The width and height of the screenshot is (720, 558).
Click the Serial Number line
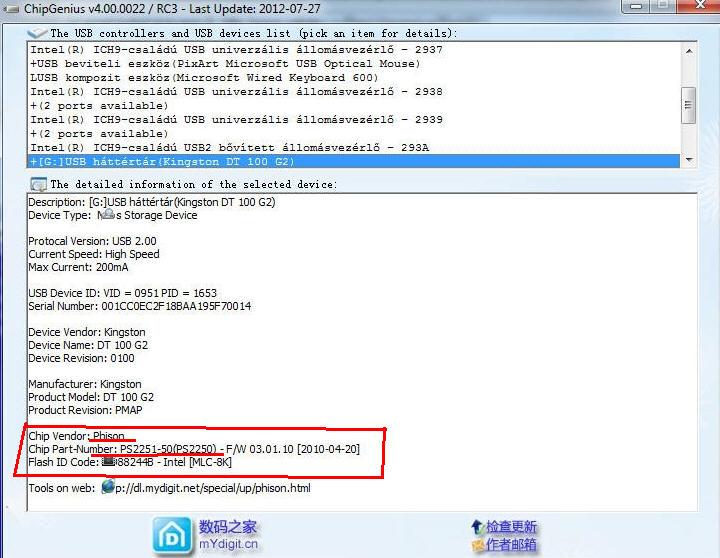point(140,306)
